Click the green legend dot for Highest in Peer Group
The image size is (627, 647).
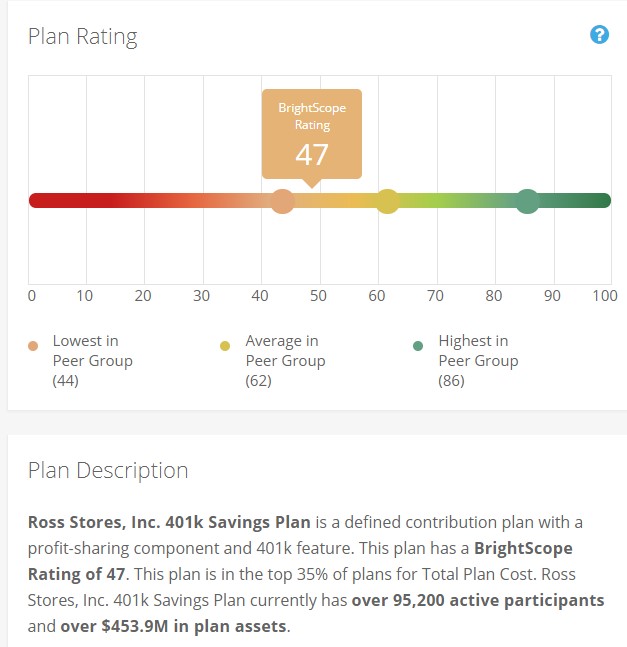[x=418, y=346]
